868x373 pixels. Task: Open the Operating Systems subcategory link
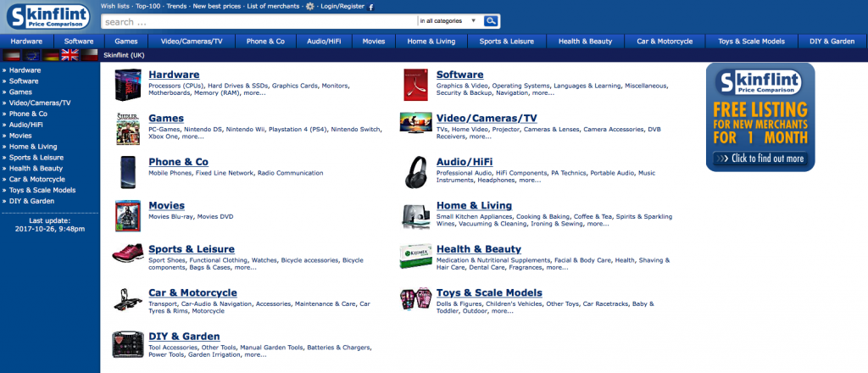(x=521, y=86)
